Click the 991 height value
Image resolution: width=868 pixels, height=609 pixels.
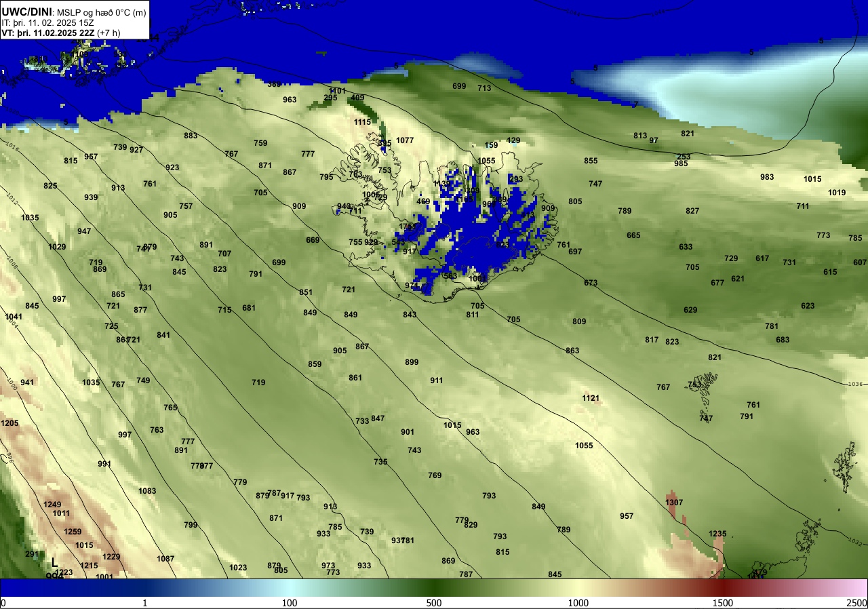[x=104, y=464]
